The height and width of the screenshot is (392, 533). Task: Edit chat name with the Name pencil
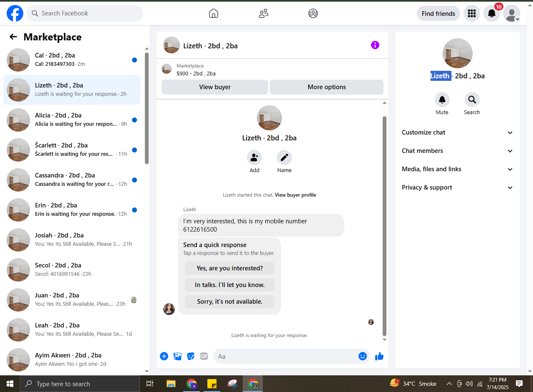click(284, 157)
